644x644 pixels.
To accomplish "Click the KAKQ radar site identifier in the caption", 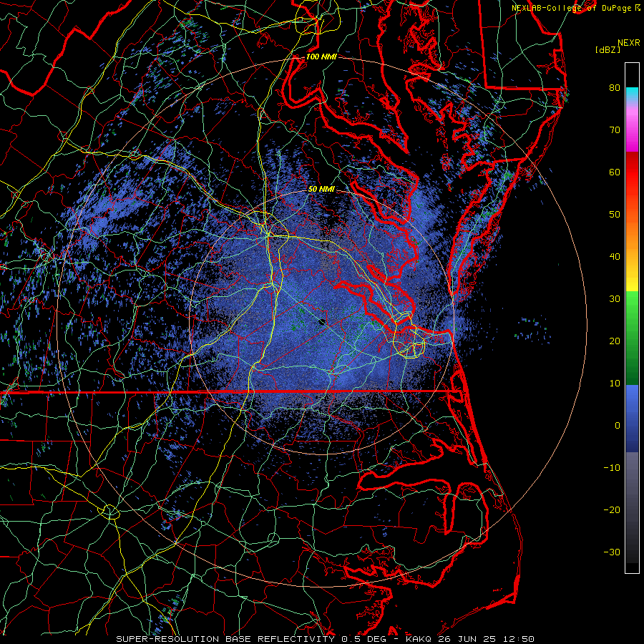I will point(420,639).
